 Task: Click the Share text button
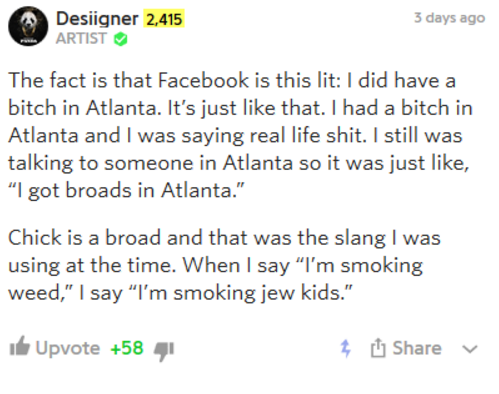417,348
